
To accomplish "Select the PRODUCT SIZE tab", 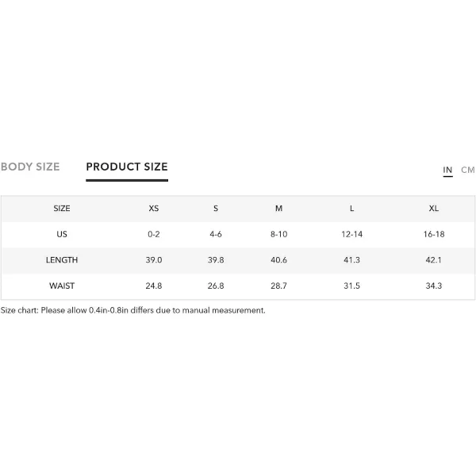I will [127, 167].
